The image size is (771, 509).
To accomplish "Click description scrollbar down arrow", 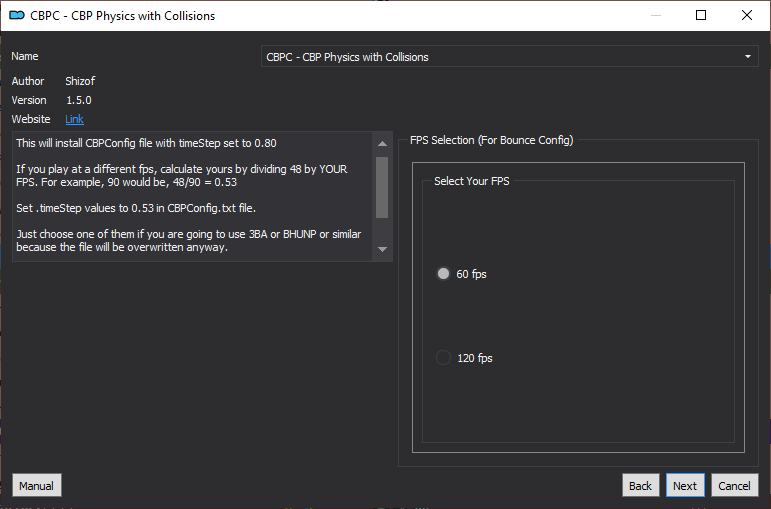I will point(382,249).
